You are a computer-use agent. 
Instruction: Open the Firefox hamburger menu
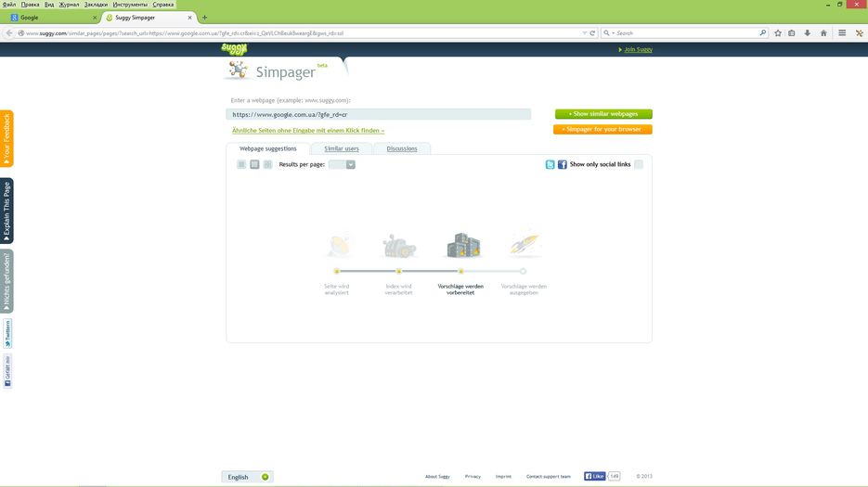coord(842,33)
